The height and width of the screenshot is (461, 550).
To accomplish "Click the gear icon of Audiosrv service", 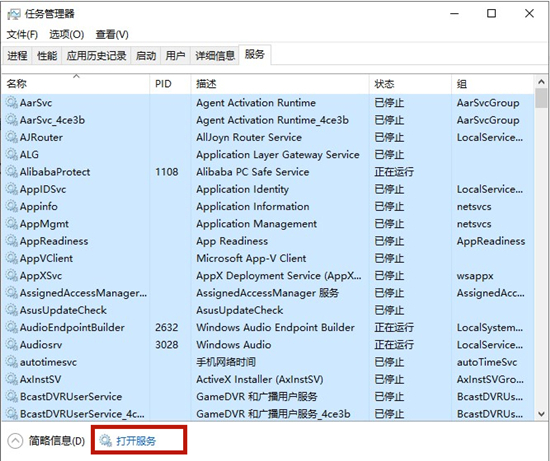I will pos(12,345).
